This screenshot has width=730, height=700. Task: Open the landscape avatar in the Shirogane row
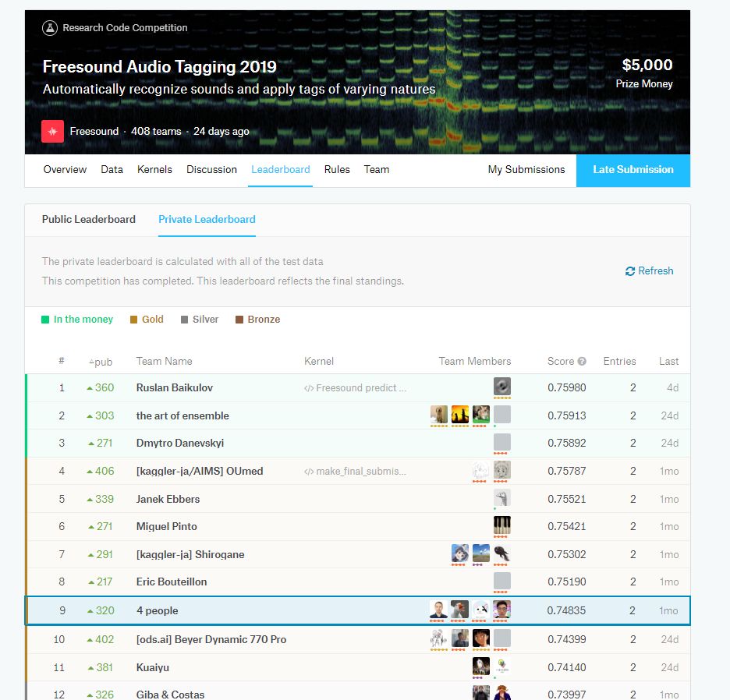[x=481, y=553]
